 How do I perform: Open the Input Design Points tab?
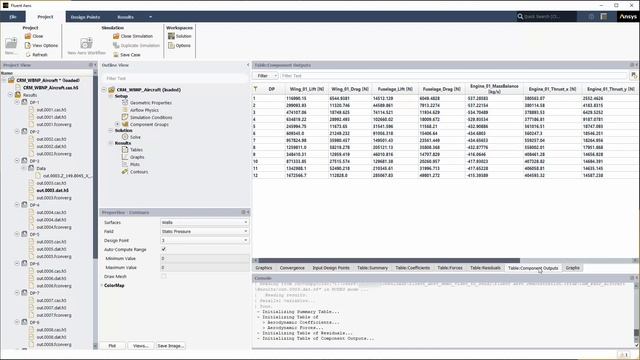coord(331,268)
